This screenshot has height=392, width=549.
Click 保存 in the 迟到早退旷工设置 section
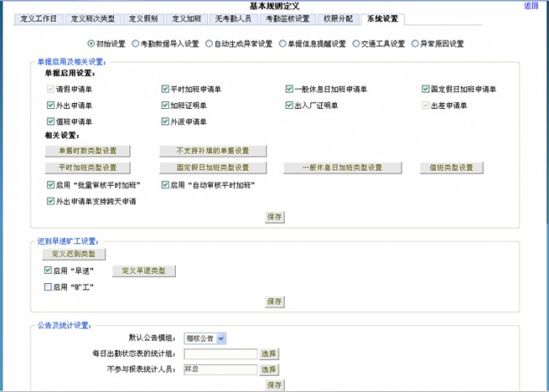click(x=274, y=301)
